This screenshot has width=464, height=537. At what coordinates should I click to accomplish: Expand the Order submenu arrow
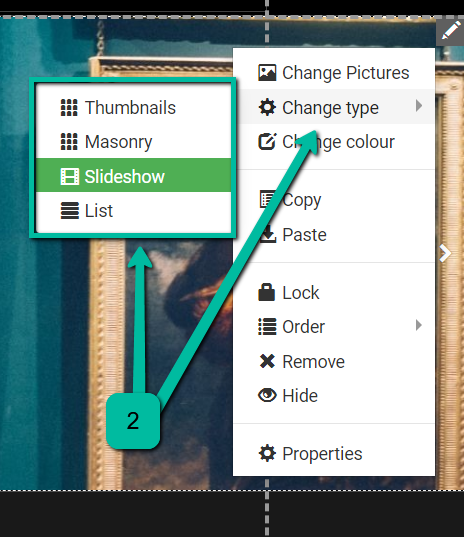point(419,325)
